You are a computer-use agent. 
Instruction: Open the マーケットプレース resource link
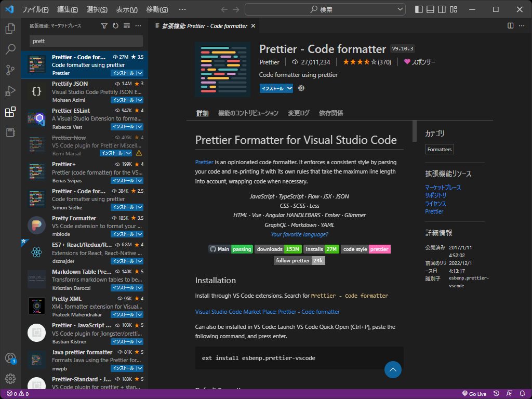click(x=443, y=188)
